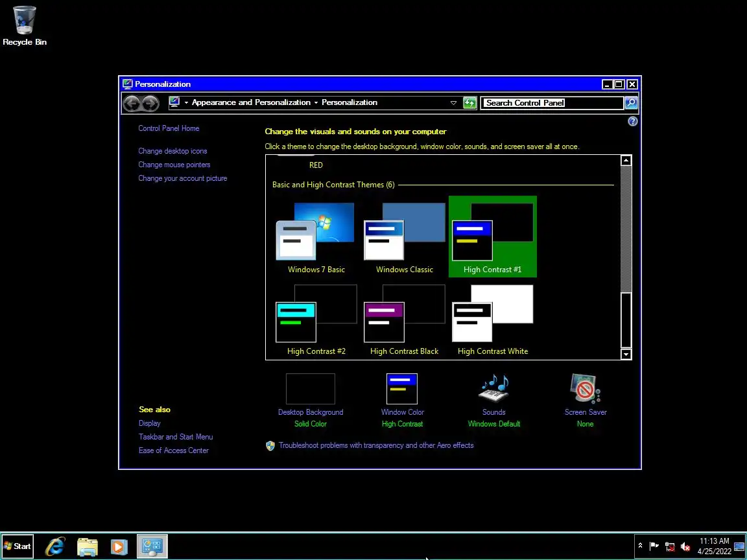Screen dimensions: 747x560
Task: Click Appearance and Personalization breadcrumb
Action: (251, 102)
